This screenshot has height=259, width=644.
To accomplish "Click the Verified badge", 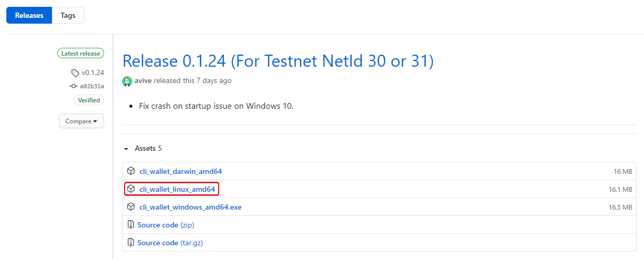I will tap(89, 100).
